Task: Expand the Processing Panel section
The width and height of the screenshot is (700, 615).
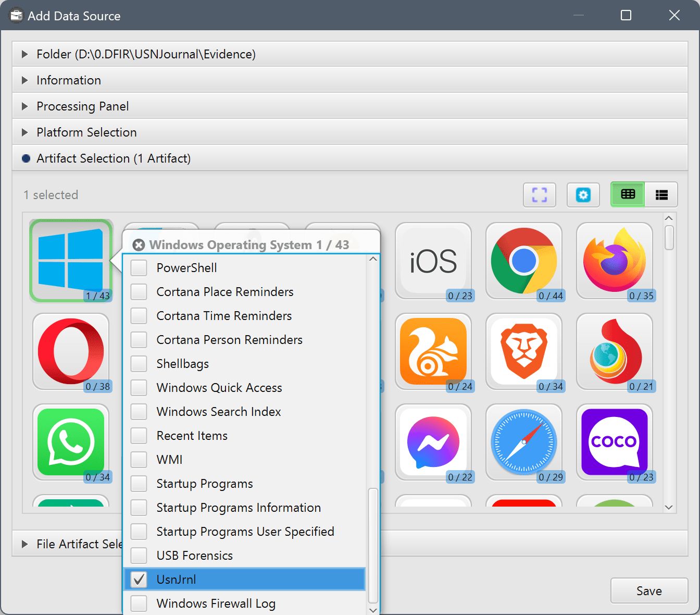Action: tap(350, 106)
